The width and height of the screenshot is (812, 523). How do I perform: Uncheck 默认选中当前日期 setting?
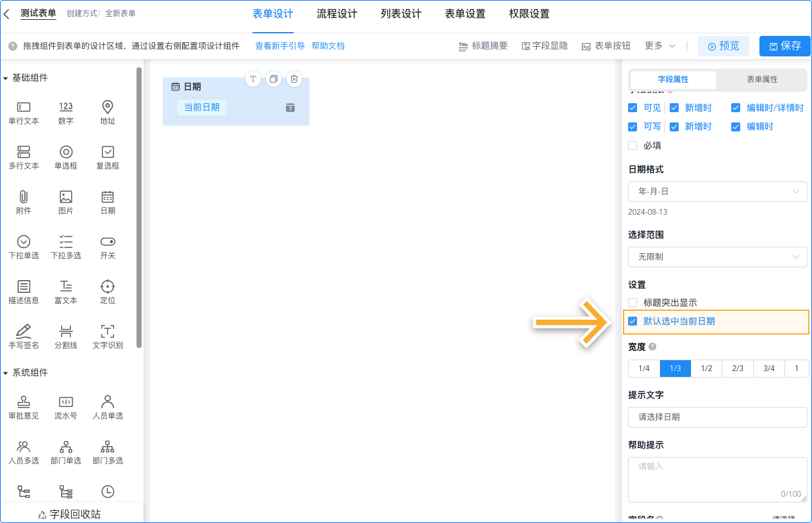(x=633, y=322)
